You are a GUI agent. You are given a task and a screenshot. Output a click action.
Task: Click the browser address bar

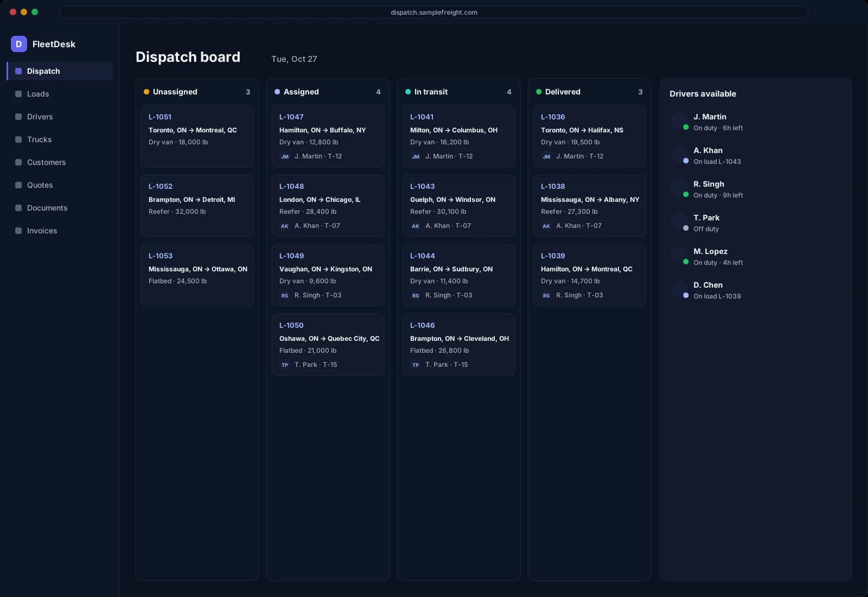(x=434, y=12)
